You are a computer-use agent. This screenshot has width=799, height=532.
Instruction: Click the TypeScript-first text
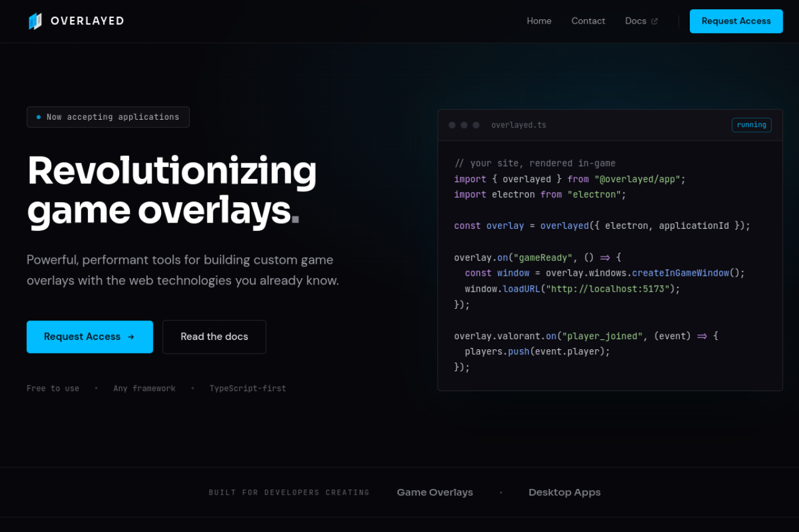coord(248,389)
